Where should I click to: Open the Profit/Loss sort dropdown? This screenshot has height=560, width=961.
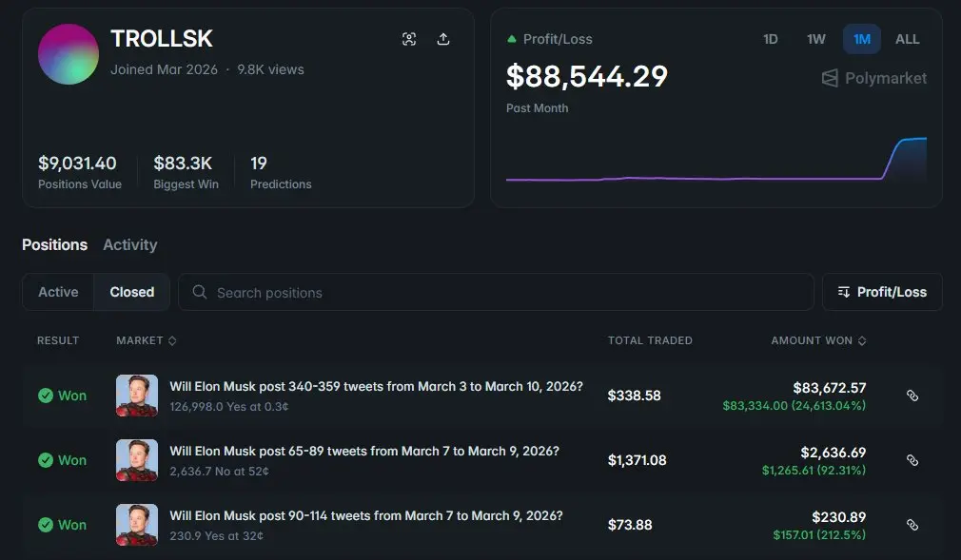pyautogui.click(x=882, y=292)
